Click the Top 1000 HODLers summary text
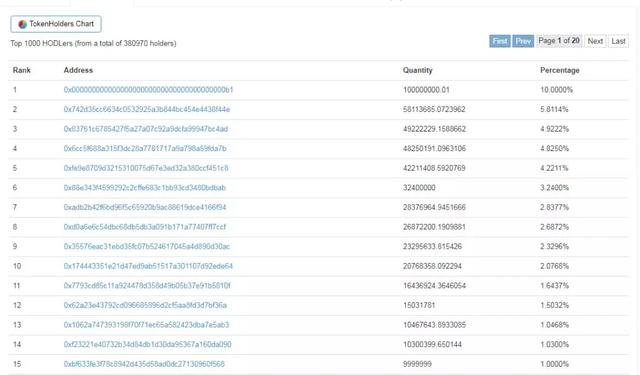Viewport: 640px width, 375px height. click(x=93, y=43)
